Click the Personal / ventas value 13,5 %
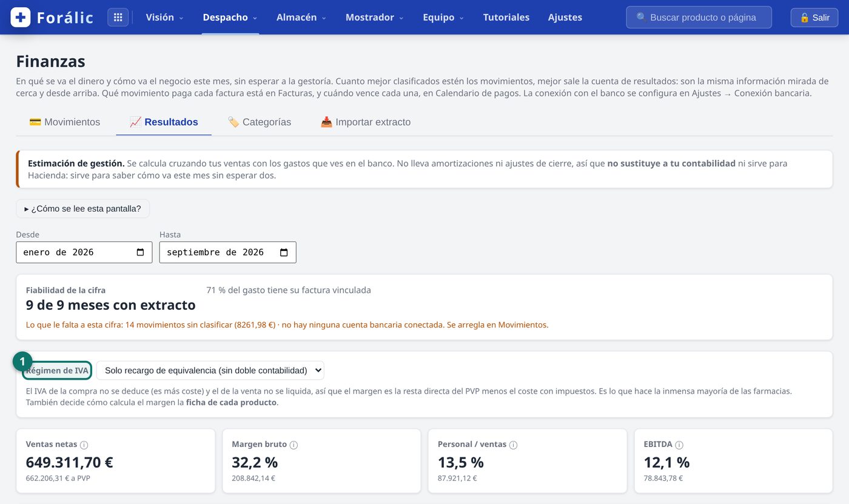This screenshot has width=849, height=504. (461, 462)
